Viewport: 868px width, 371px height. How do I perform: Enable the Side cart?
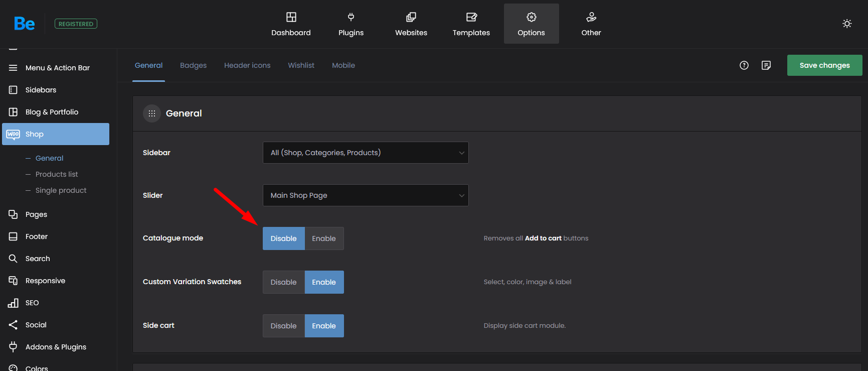tap(324, 326)
